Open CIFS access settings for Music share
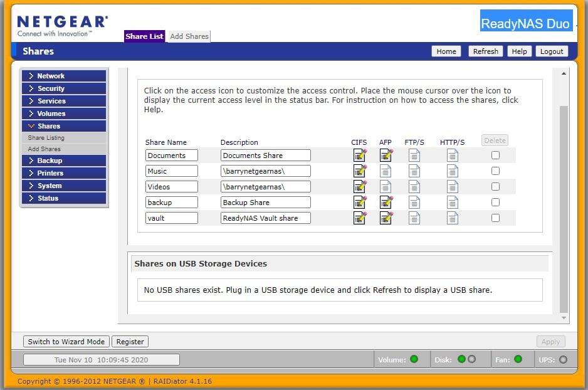588x390 pixels. pyautogui.click(x=360, y=171)
